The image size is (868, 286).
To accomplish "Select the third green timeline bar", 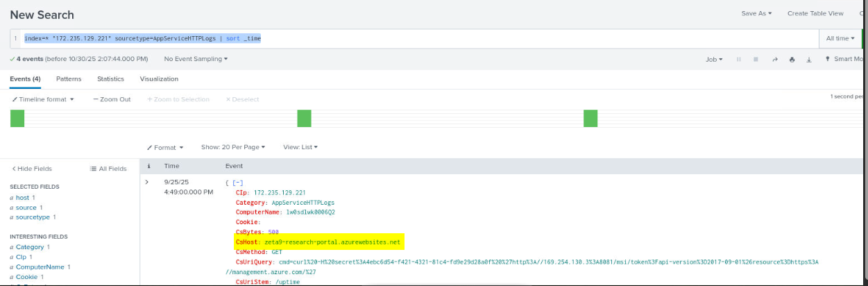I will pyautogui.click(x=590, y=119).
